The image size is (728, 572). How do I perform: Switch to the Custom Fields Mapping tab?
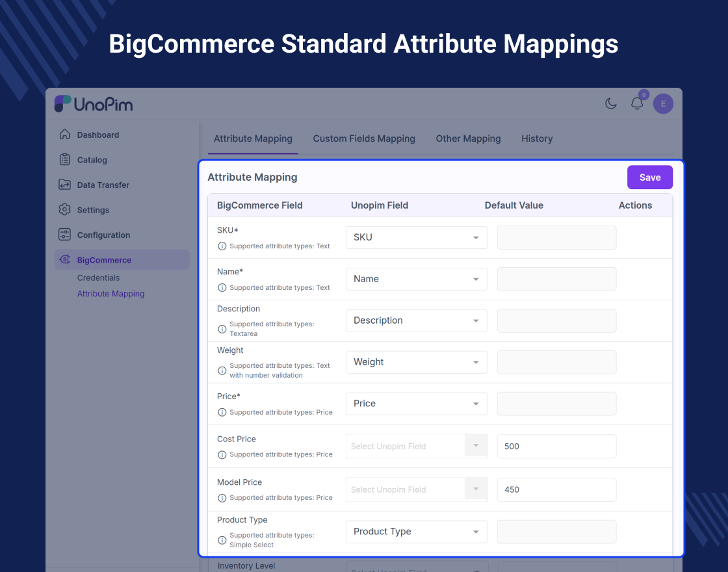point(364,138)
